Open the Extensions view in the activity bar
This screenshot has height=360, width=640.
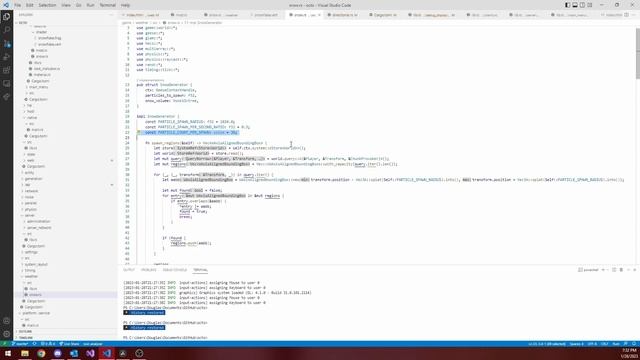pos(7,70)
